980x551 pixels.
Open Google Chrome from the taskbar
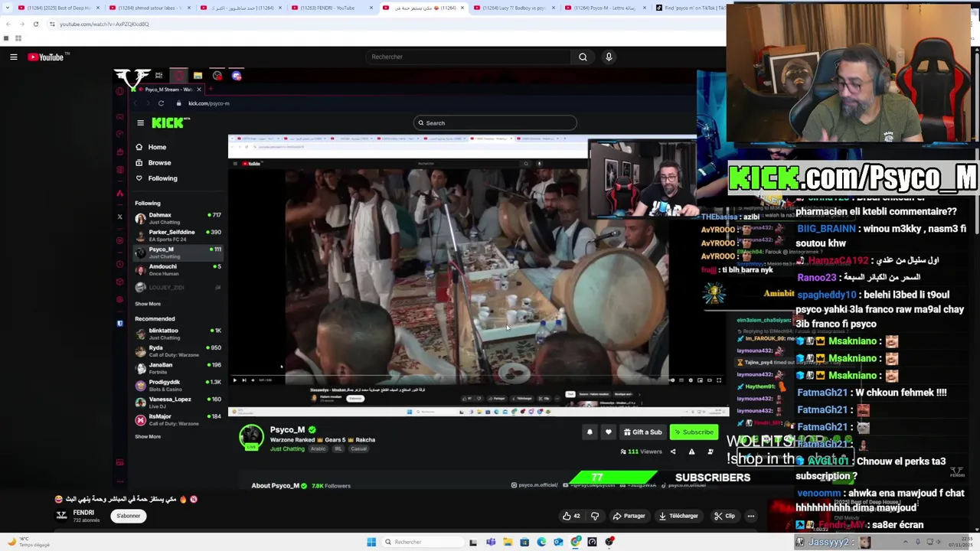pyautogui.click(x=575, y=542)
